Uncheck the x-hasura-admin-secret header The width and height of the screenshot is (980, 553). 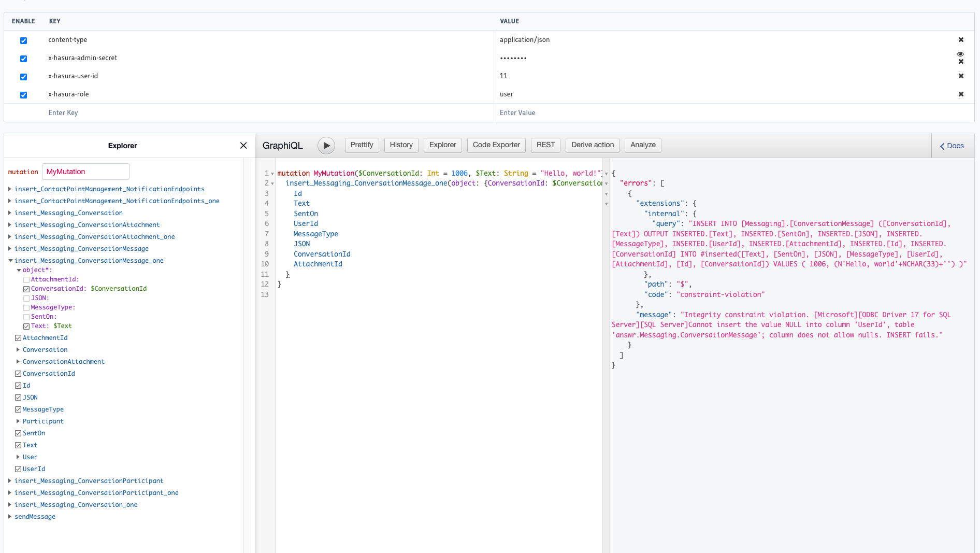23,59
